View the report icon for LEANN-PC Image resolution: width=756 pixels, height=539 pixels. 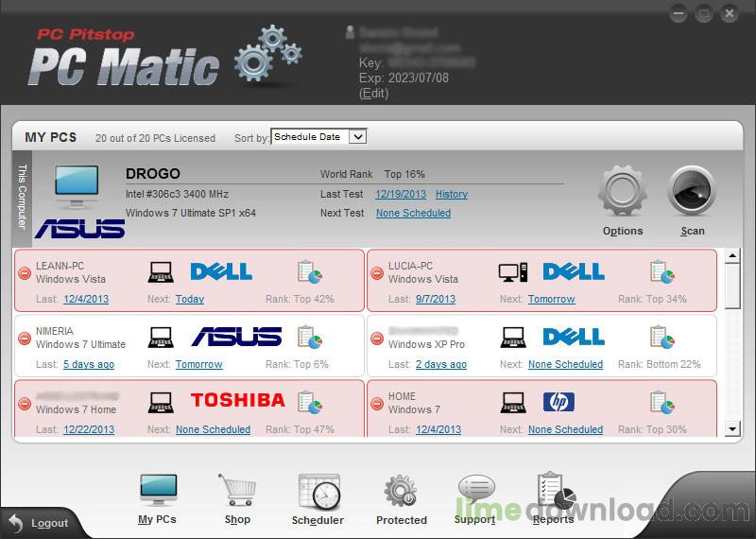[x=310, y=271]
